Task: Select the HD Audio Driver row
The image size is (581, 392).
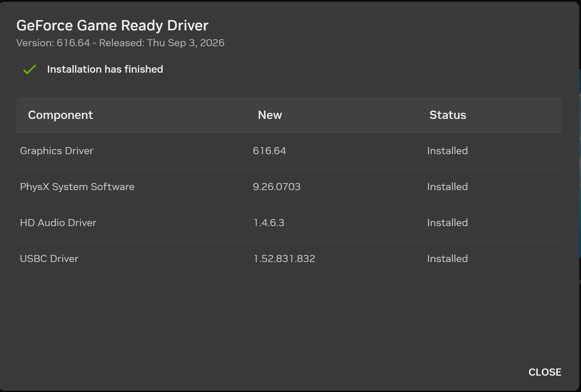Action: [289, 223]
